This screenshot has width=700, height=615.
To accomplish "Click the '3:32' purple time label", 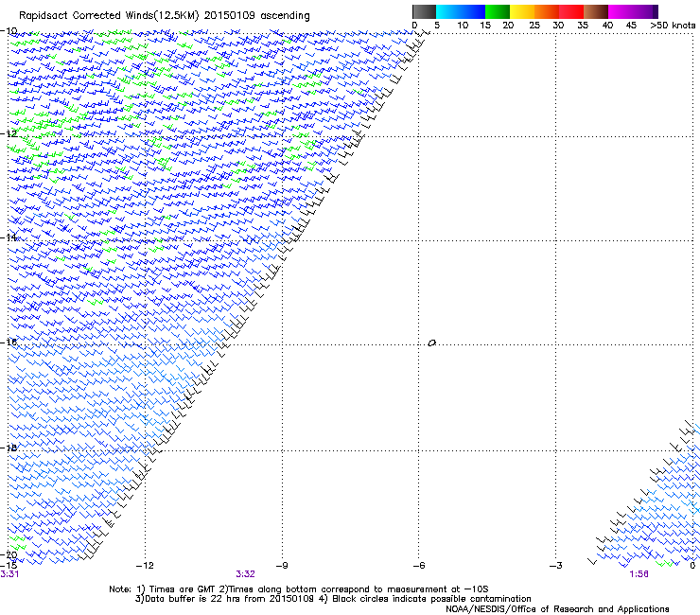I will click(245, 574).
